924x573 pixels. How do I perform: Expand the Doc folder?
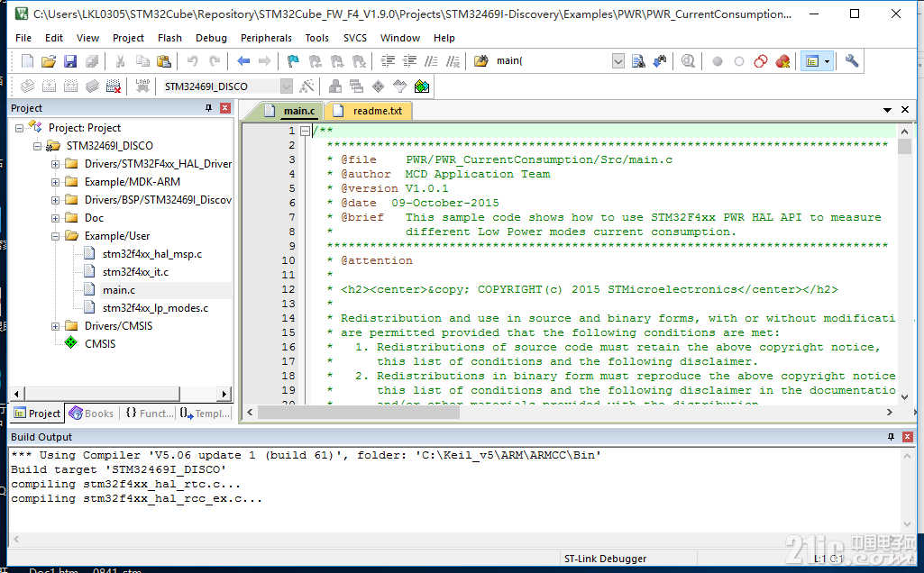(x=55, y=218)
